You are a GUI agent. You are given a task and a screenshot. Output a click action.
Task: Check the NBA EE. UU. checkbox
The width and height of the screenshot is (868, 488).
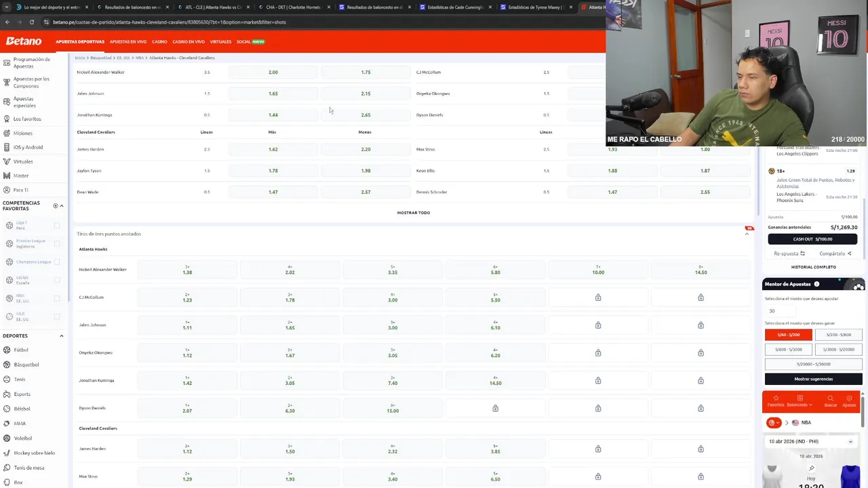[56, 298]
